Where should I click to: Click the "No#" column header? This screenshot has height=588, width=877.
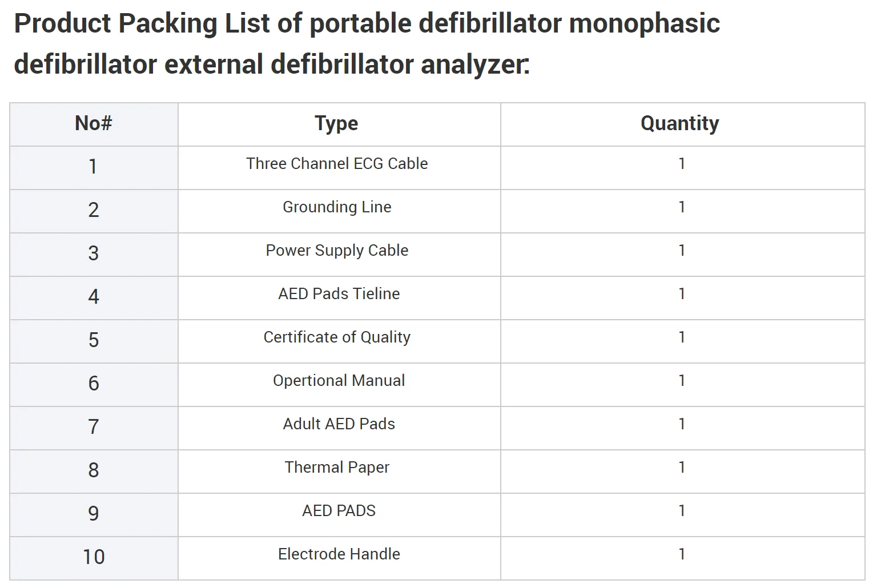[94, 123]
